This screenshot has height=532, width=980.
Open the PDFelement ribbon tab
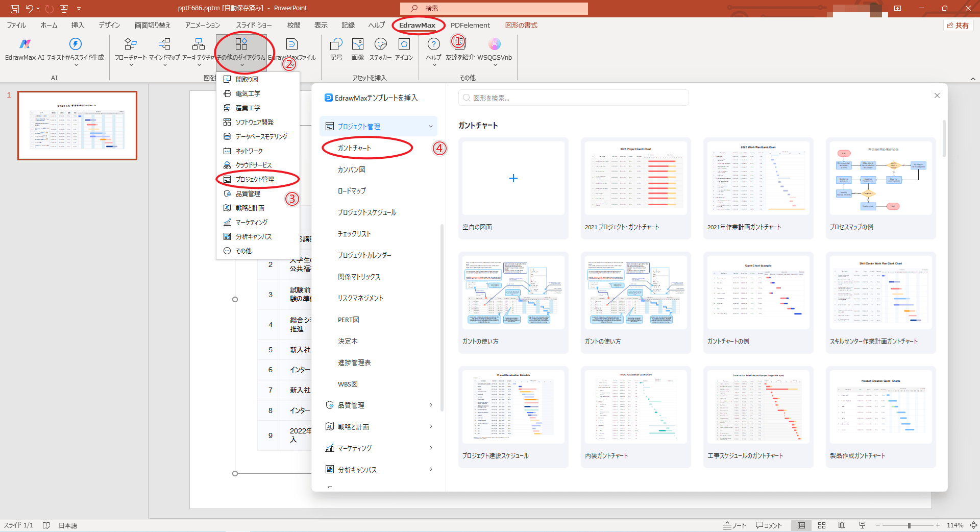pyautogui.click(x=470, y=25)
